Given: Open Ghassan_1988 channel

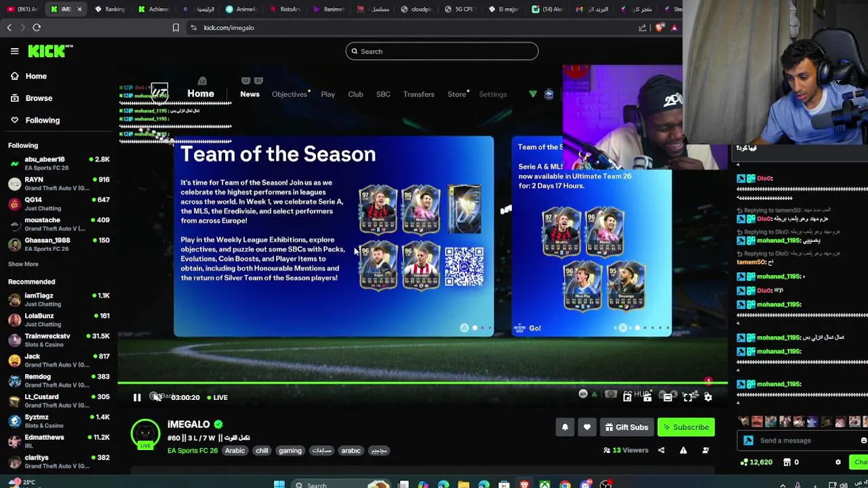Looking at the screenshot, I should pyautogui.click(x=58, y=244).
